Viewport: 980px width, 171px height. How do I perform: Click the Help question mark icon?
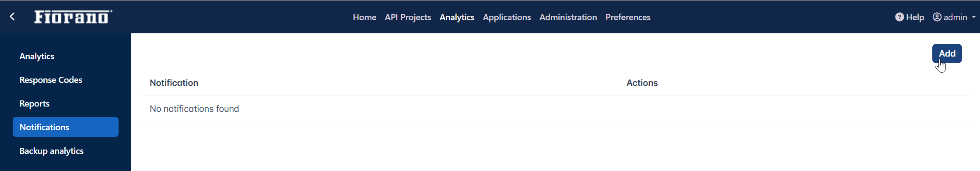(899, 17)
